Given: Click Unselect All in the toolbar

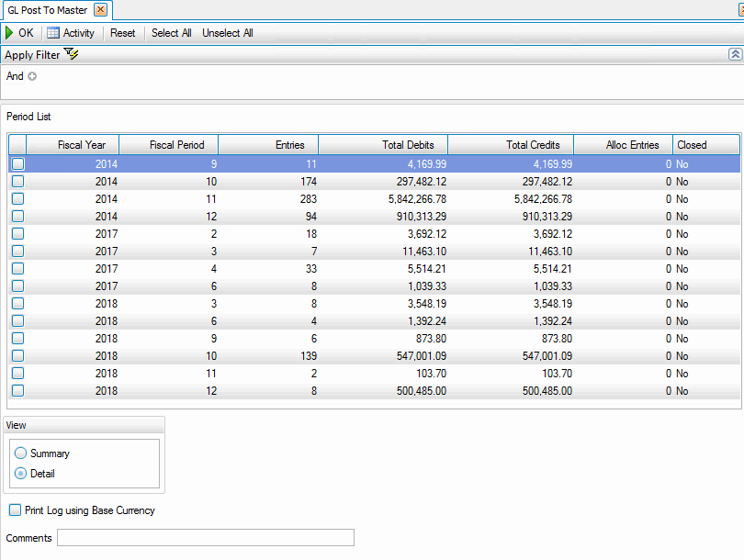Looking at the screenshot, I should [228, 33].
